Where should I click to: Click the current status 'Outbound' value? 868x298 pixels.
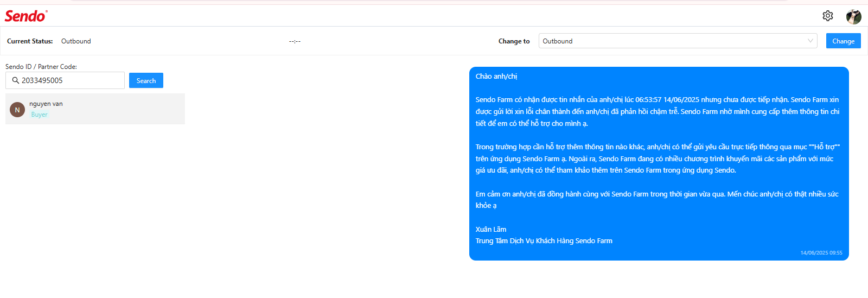(76, 41)
